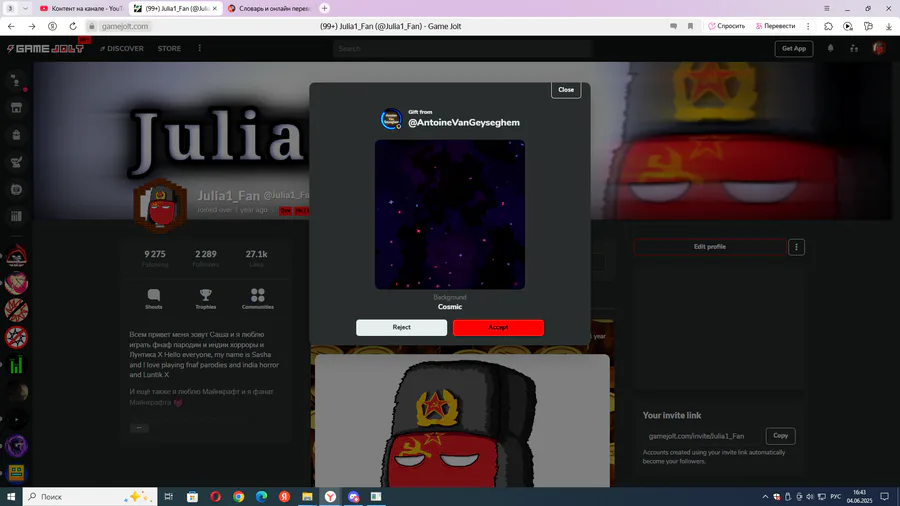Open the Game Jolt home logo
The height and width of the screenshot is (506, 900).
coord(46,49)
